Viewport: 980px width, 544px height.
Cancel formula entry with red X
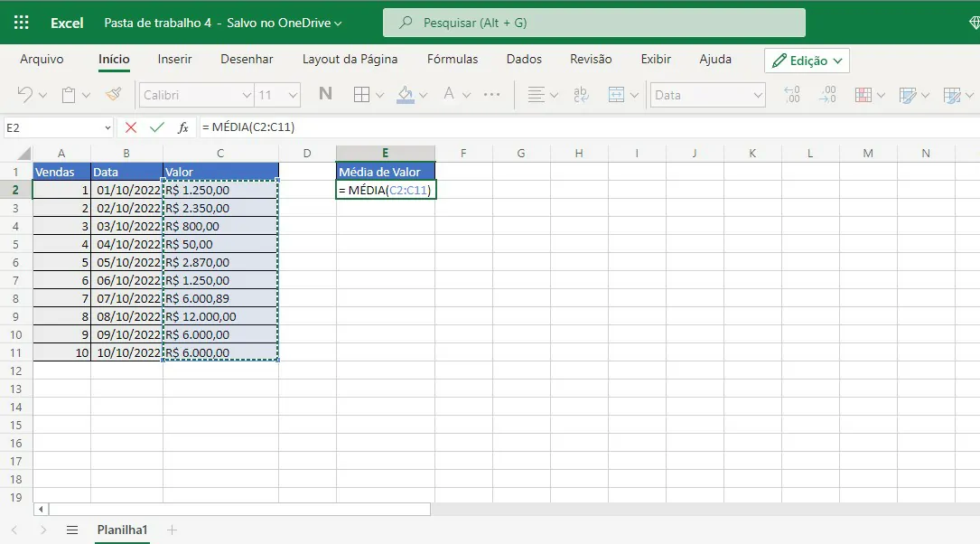point(131,127)
